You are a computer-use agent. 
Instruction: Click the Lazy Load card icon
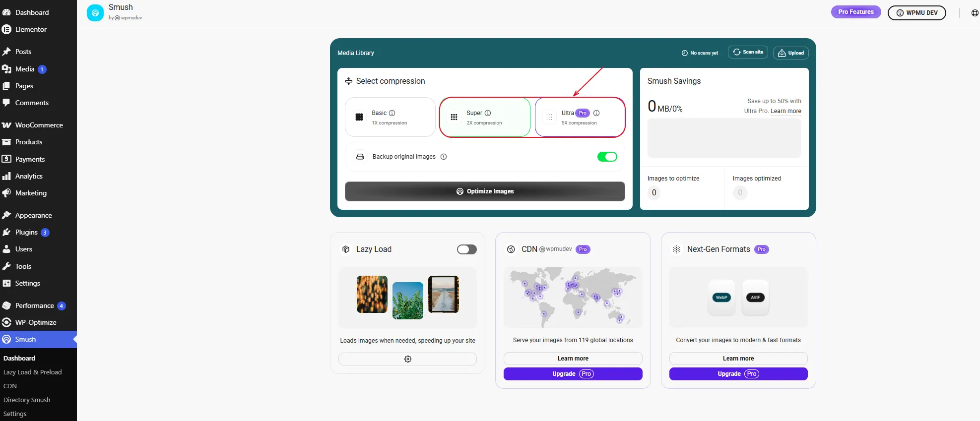coord(346,249)
